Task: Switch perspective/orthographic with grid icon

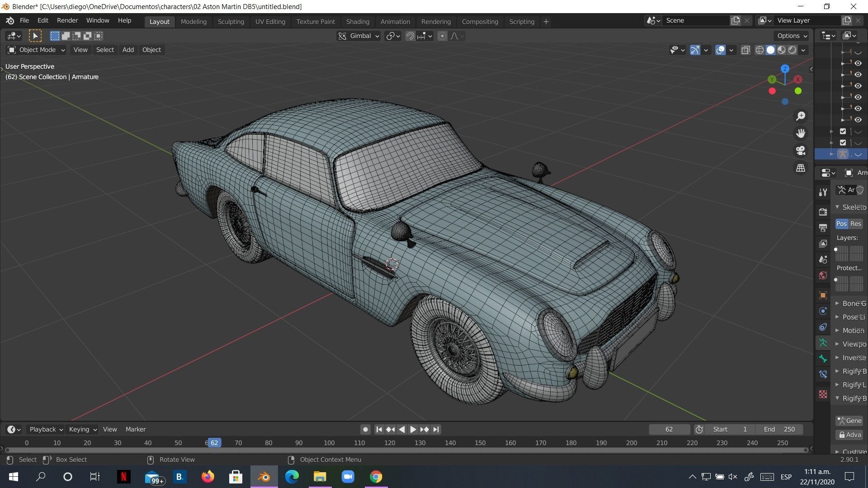Action: (x=801, y=168)
